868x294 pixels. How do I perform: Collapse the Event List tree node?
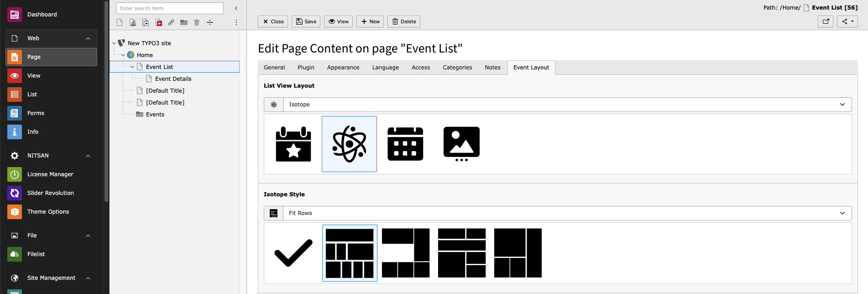132,67
